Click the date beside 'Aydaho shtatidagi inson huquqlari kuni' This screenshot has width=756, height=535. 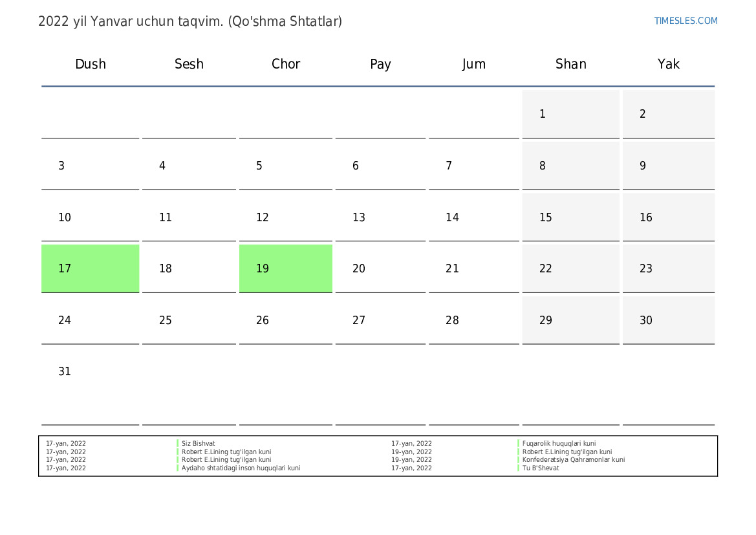(x=66, y=468)
